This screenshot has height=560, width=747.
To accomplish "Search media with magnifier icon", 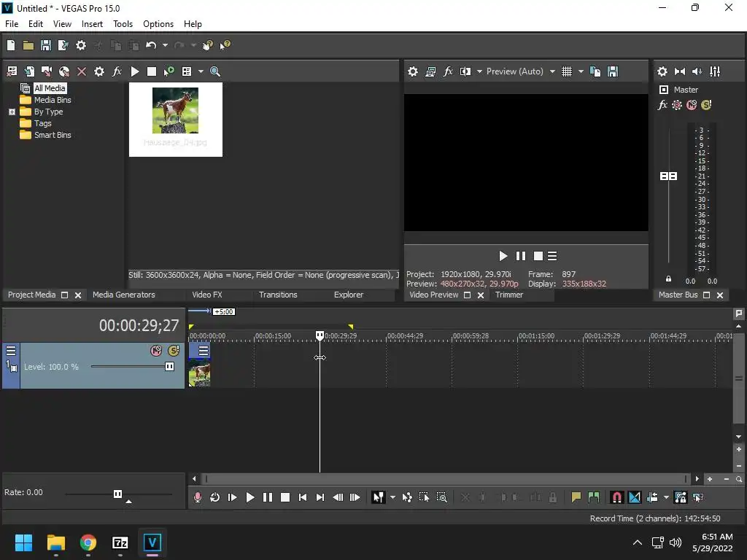I will pos(215,71).
